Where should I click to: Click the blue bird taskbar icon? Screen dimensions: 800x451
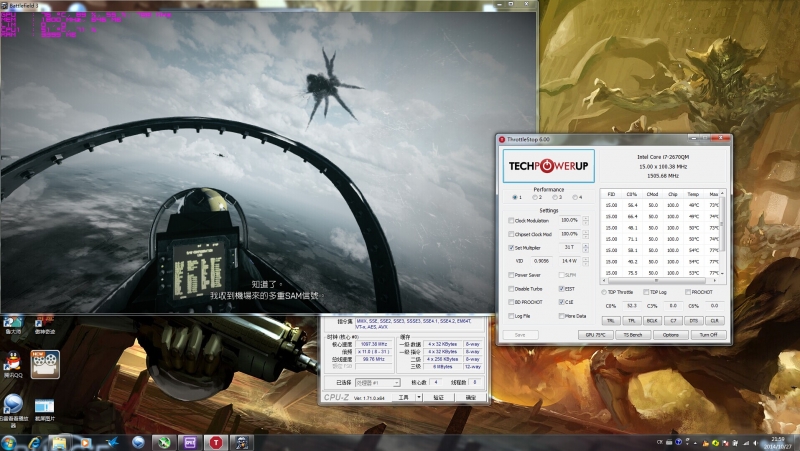112,443
